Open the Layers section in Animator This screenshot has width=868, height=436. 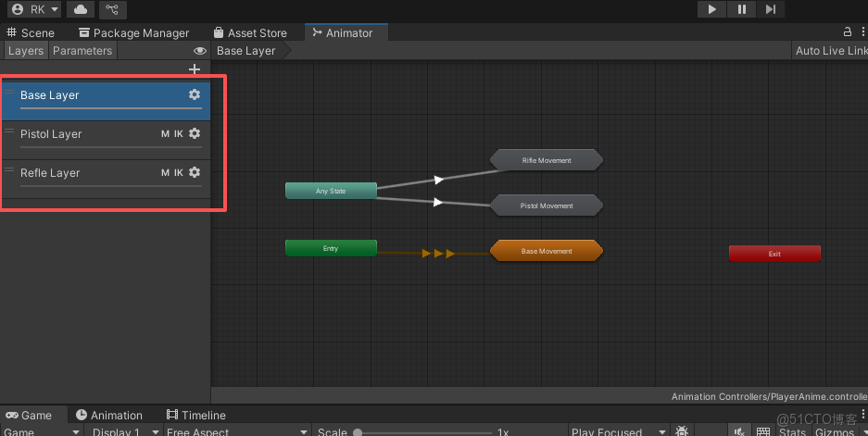click(x=25, y=50)
